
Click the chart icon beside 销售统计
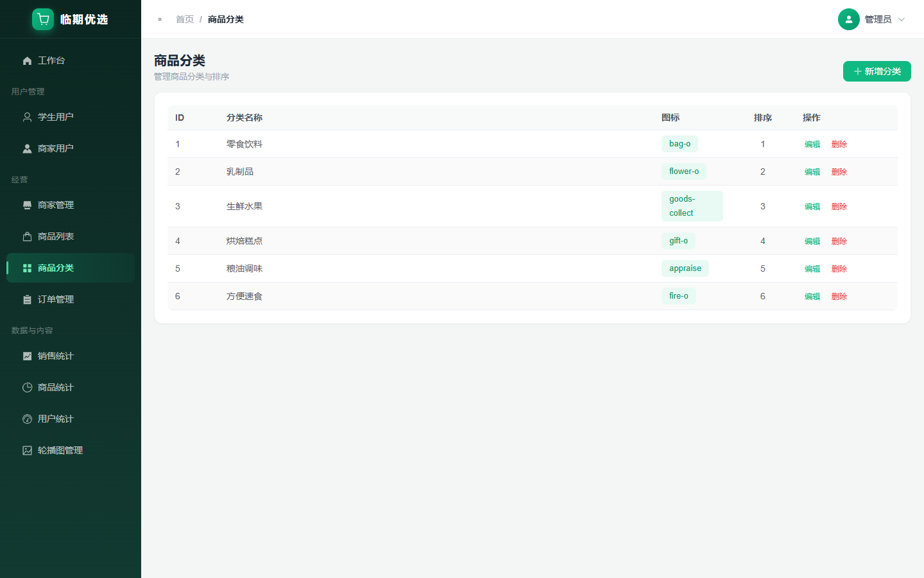(27, 356)
